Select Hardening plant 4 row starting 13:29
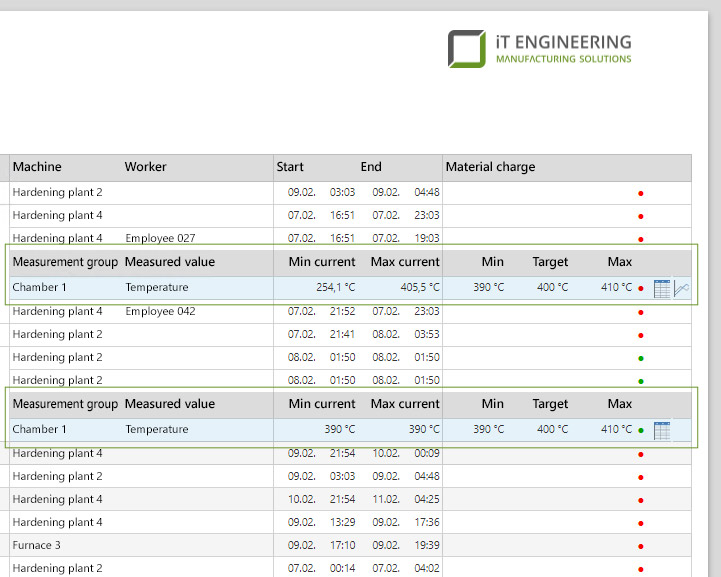Screen dimensions: 721x577 point(57,522)
